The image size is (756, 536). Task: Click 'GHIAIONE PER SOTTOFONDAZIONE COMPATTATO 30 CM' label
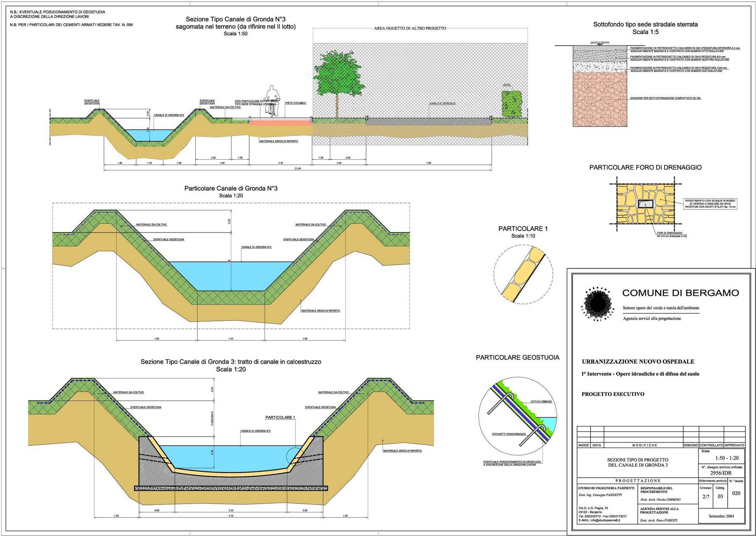[x=665, y=98]
